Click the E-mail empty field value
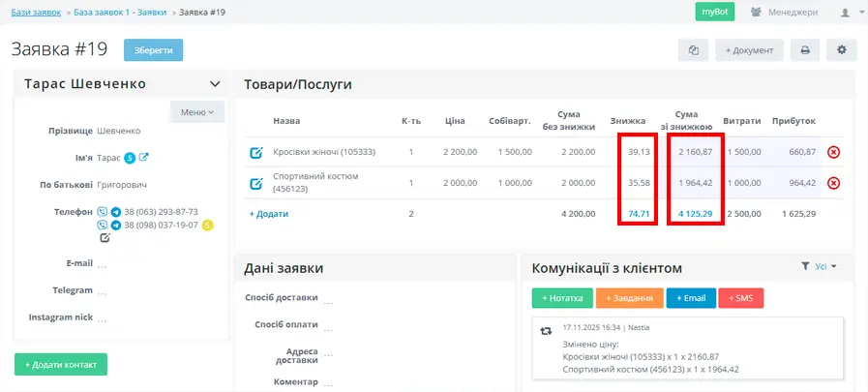Screen dimensions: 868x392 [x=103, y=263]
